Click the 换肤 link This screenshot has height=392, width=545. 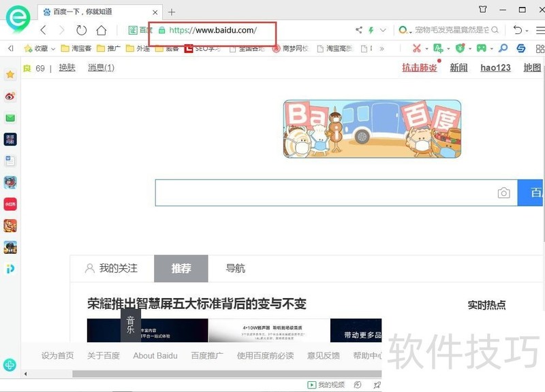pyautogui.click(x=67, y=67)
